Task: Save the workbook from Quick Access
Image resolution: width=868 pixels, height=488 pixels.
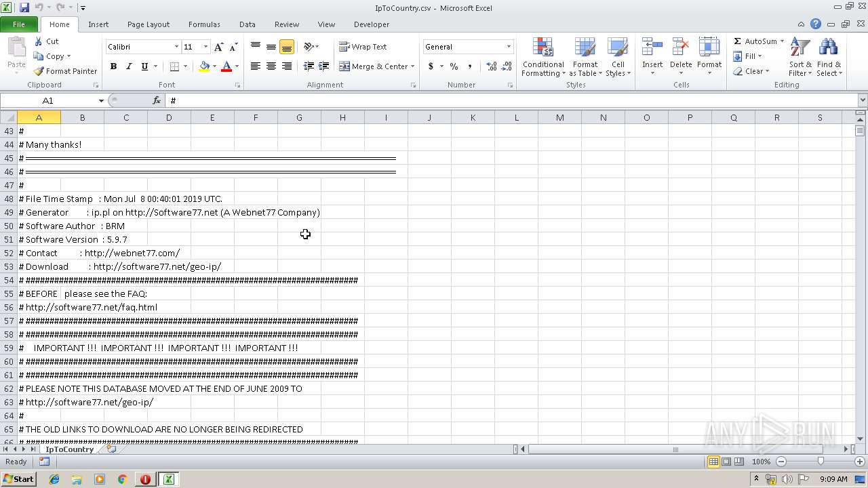Action: (24, 7)
